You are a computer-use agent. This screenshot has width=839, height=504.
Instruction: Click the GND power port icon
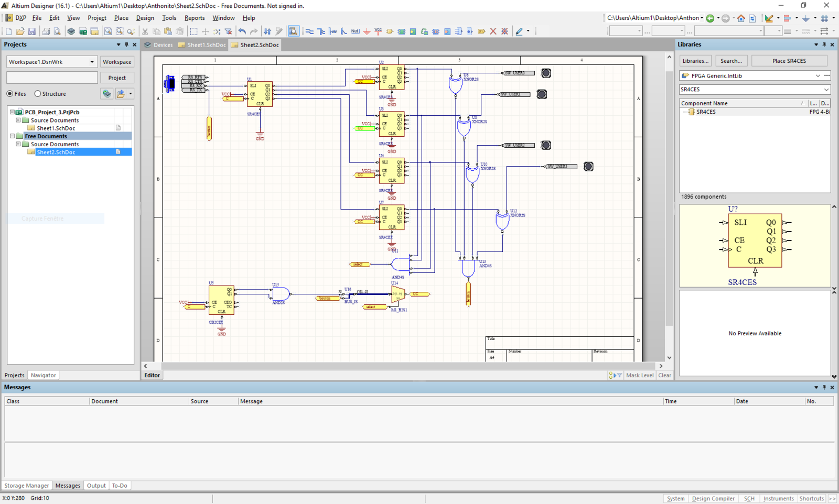pos(367,31)
